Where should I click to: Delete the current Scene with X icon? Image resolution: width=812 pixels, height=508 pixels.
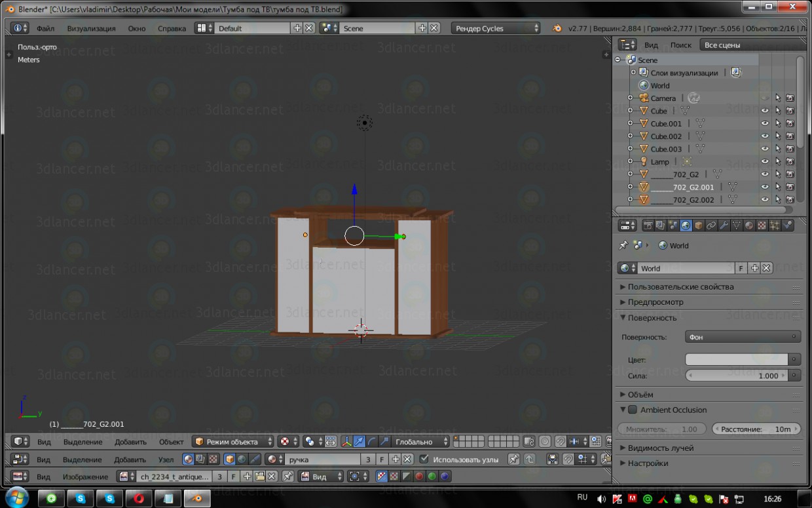[x=434, y=28]
